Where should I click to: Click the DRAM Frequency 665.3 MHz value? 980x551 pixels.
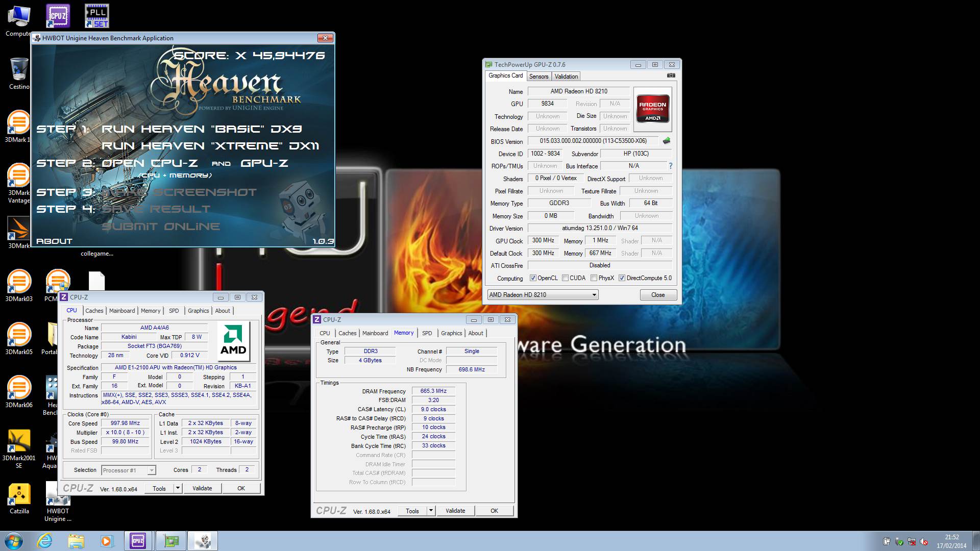pos(433,391)
